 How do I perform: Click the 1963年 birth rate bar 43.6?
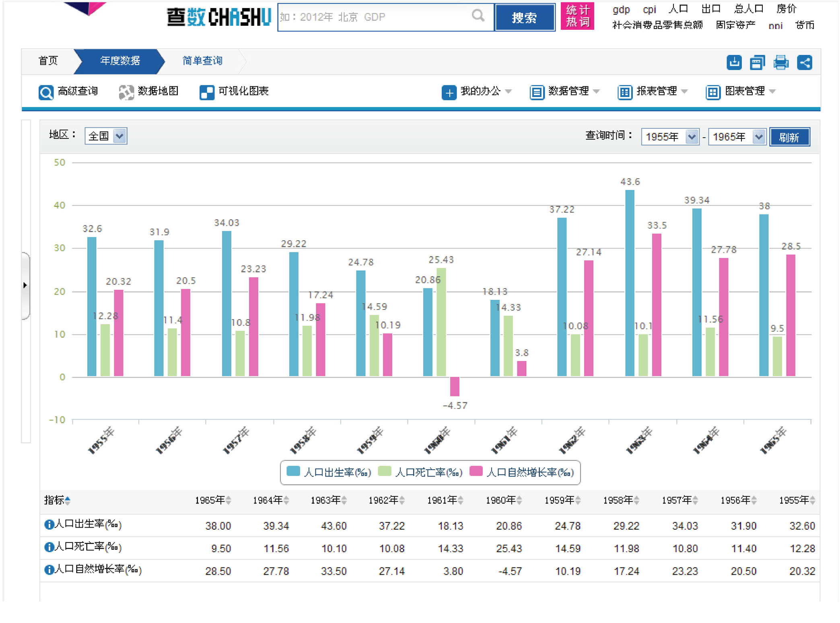coord(630,283)
